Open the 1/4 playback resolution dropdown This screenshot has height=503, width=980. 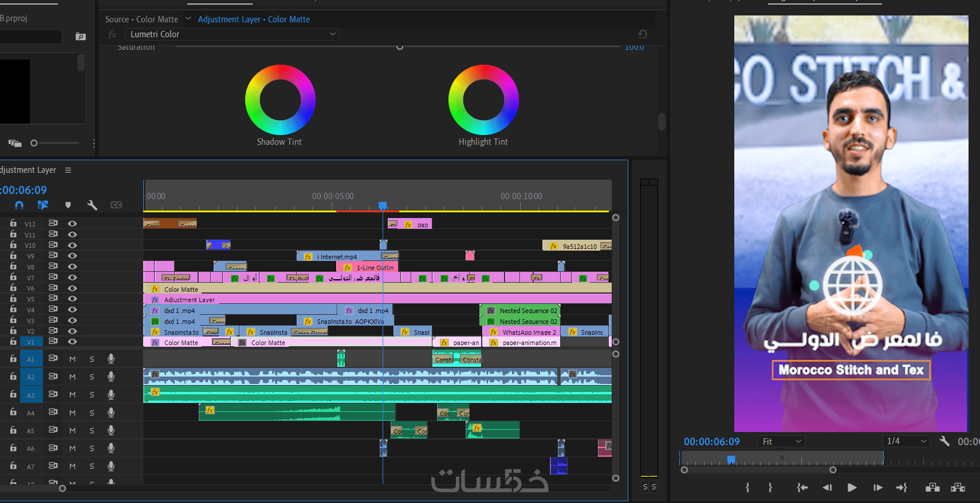[906, 441]
